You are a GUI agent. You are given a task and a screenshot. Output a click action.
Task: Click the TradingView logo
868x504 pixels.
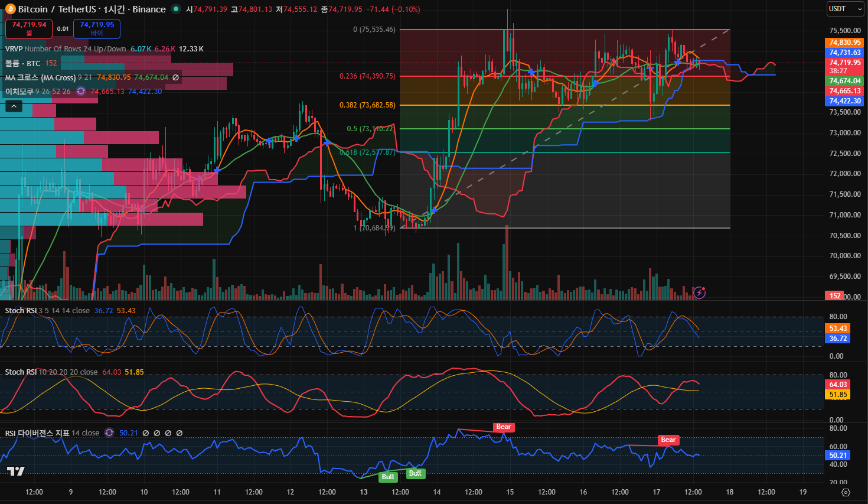click(x=15, y=471)
